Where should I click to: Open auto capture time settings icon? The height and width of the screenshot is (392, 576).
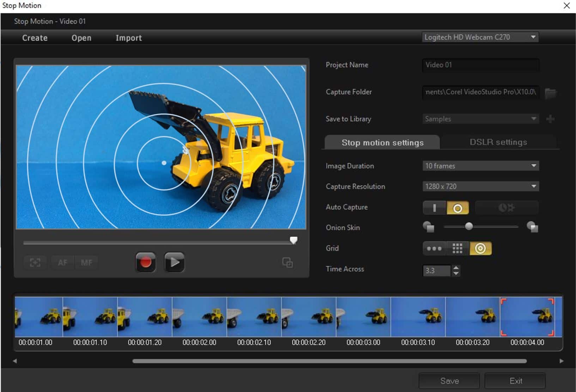pos(506,208)
